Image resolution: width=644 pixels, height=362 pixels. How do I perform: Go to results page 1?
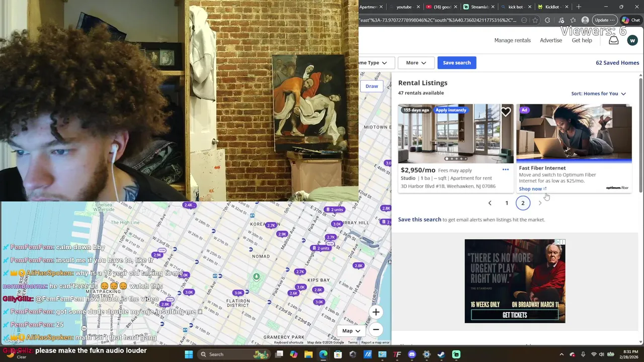[507, 203]
